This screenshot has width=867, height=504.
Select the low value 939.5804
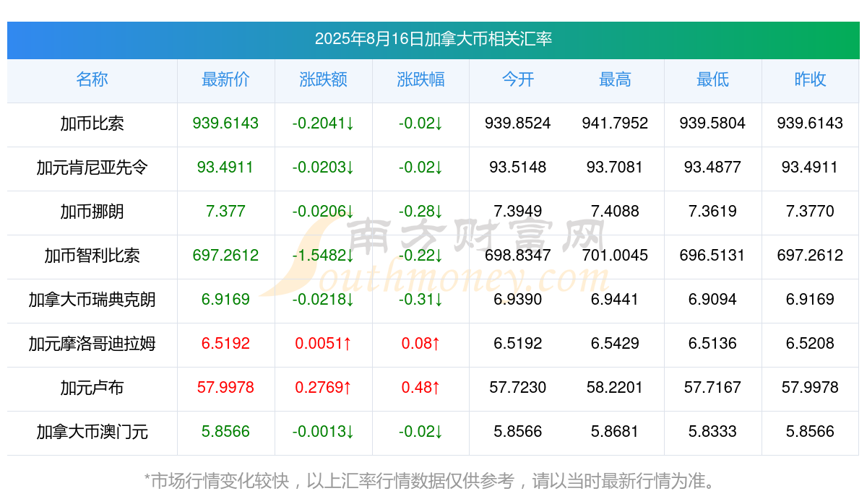pyautogui.click(x=712, y=123)
